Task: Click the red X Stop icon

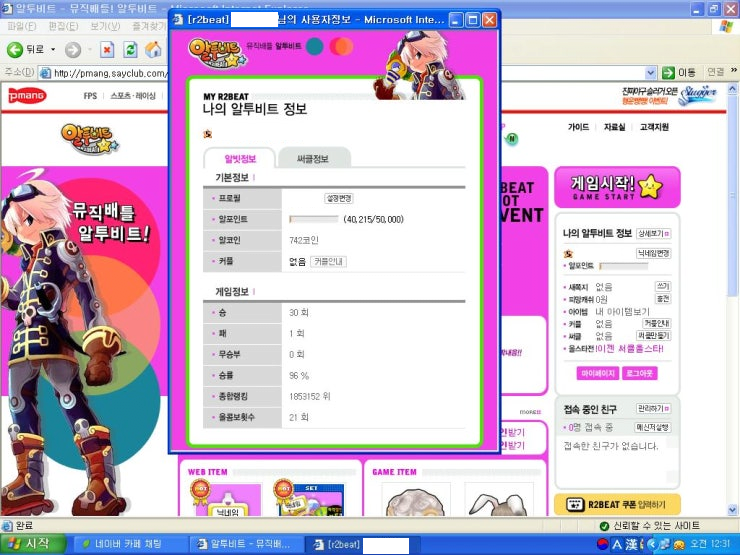Action: tap(107, 50)
